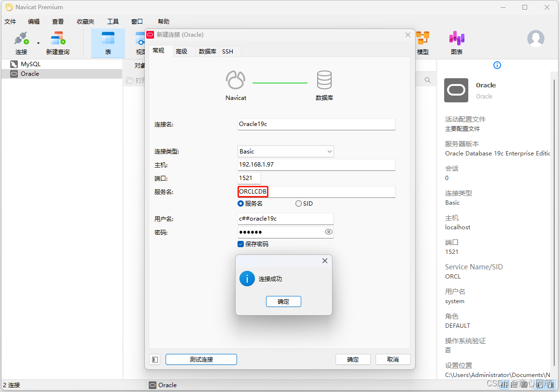The height and width of the screenshot is (392, 560).
Task: Select the SID radio button
Action: point(298,203)
